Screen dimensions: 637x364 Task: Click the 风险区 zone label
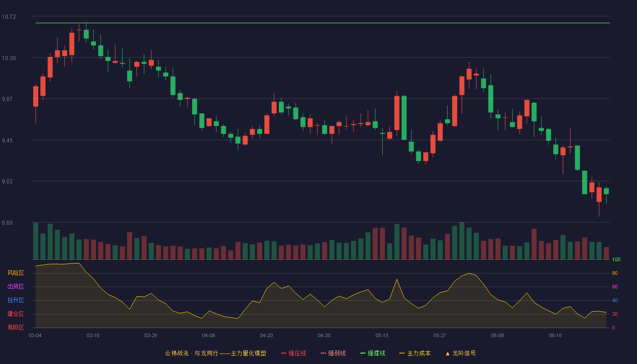(x=15, y=273)
